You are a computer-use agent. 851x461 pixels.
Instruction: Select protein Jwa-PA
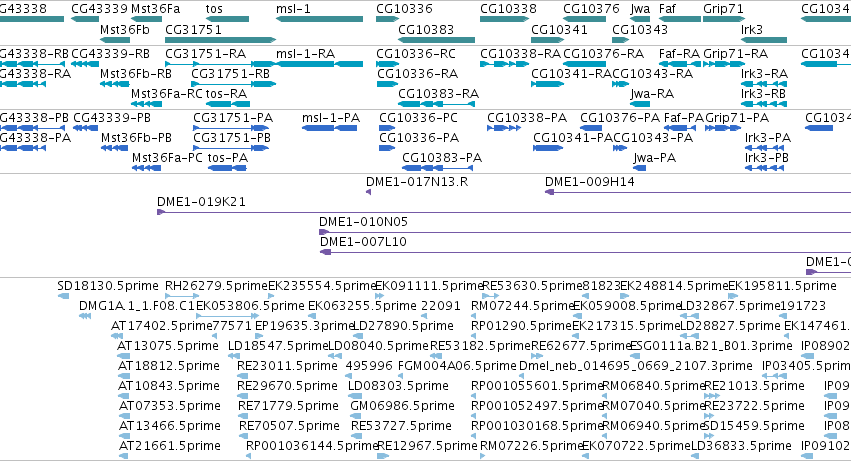tap(655, 158)
